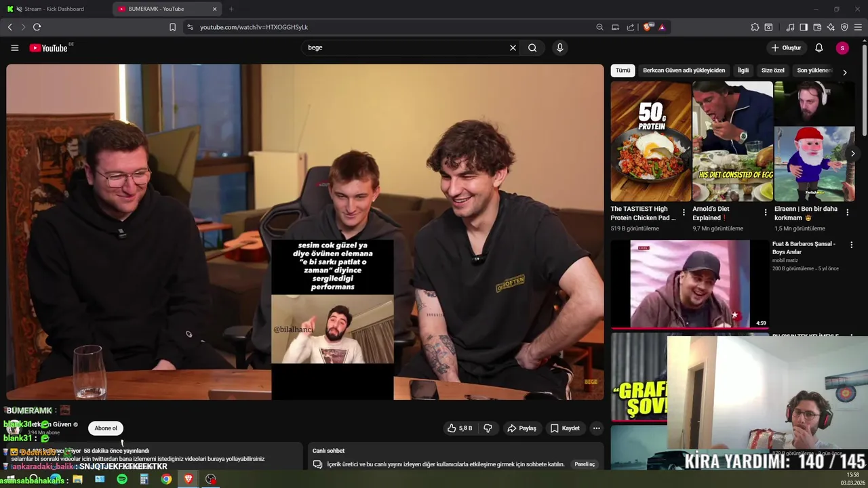Click the Fuat & Barbaros Şansal - Boys Anılar title

[804, 247]
